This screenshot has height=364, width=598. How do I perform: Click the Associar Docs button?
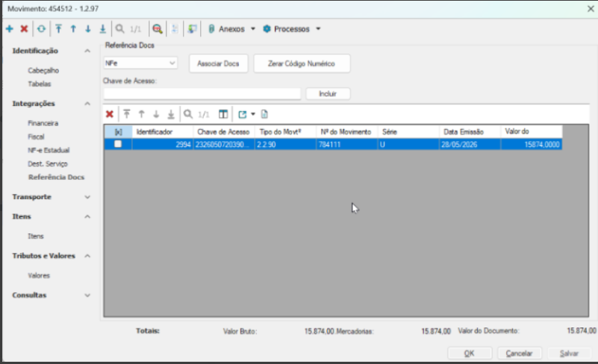(x=218, y=63)
